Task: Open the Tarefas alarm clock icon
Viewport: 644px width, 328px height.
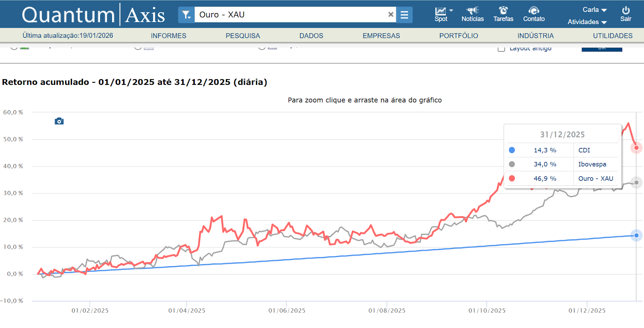Action: [503, 11]
